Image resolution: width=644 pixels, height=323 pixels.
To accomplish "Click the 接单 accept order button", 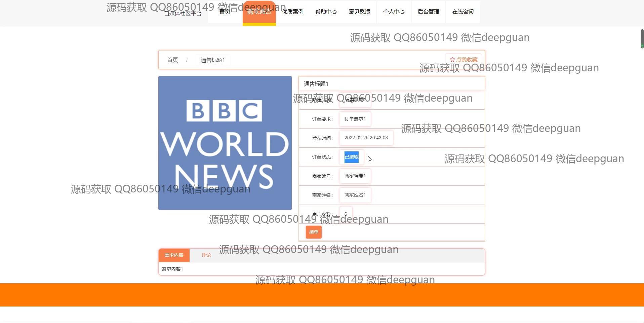I will point(314,232).
